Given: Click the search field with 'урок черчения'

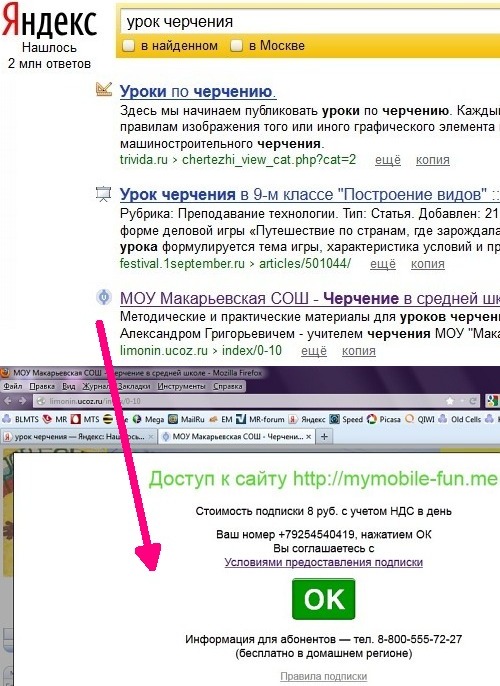Looking at the screenshot, I should coord(310,21).
